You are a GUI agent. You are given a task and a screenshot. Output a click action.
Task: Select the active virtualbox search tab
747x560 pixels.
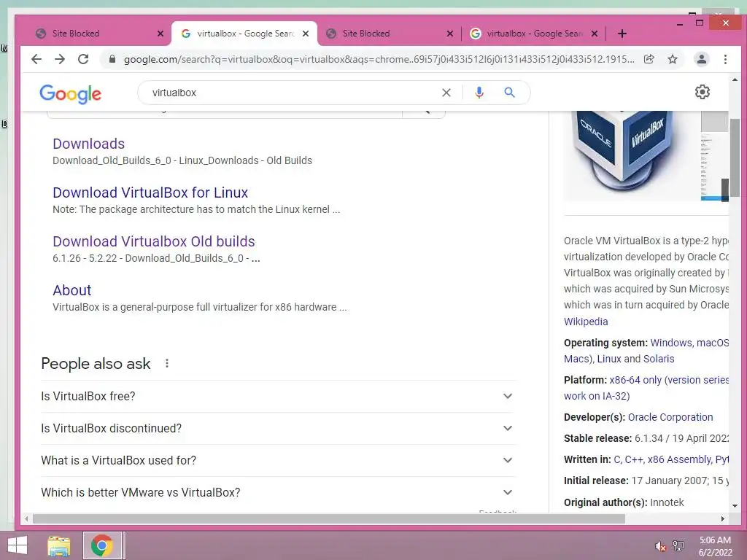pos(244,34)
